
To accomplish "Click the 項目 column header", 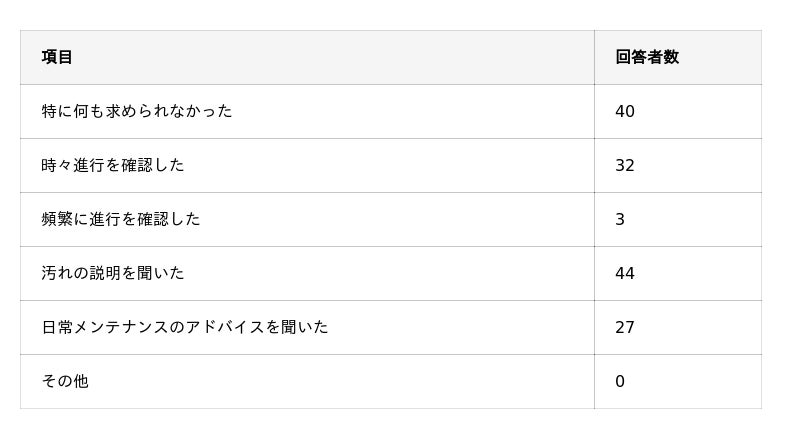I will tap(58, 57).
